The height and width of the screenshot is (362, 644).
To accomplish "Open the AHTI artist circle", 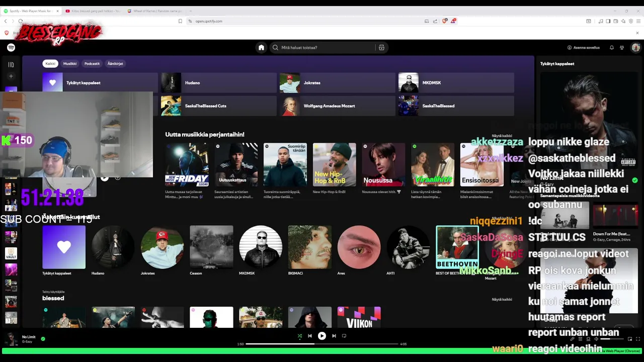I will [408, 247].
